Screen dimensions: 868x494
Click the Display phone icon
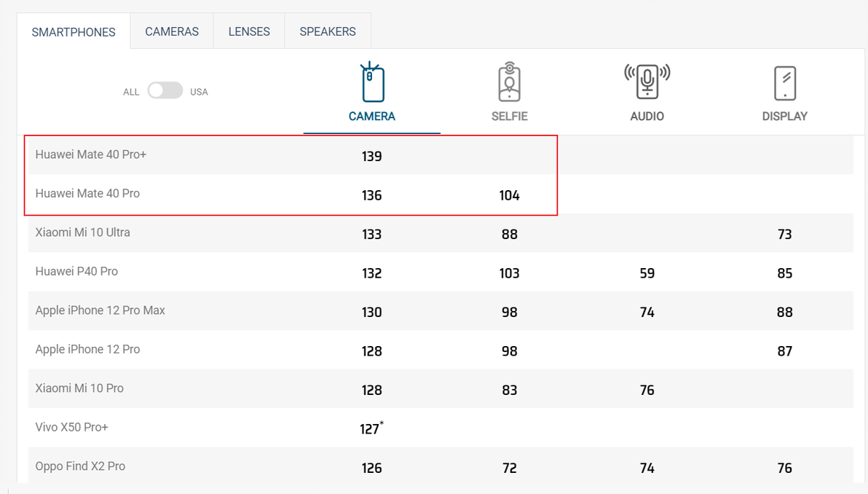point(784,82)
